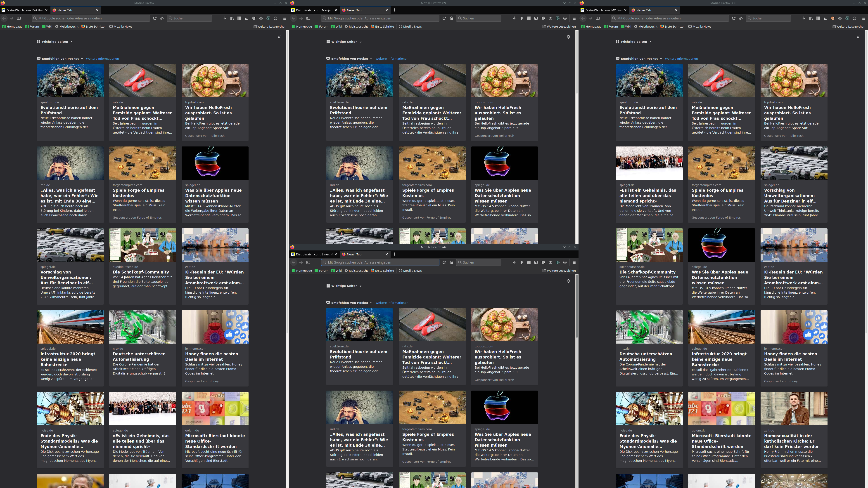Open Schafkopf-Community card image in Firefox <3>
This screenshot has width=868, height=488.
pos(649,245)
